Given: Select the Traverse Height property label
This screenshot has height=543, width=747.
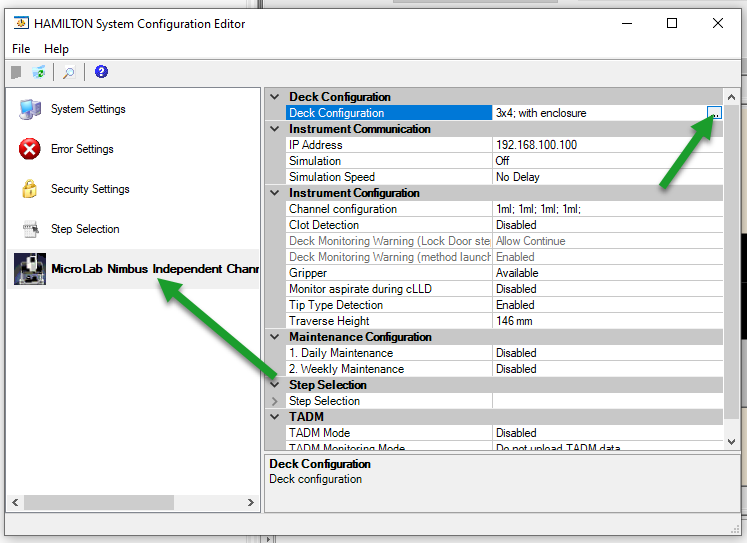Looking at the screenshot, I should click(329, 321).
